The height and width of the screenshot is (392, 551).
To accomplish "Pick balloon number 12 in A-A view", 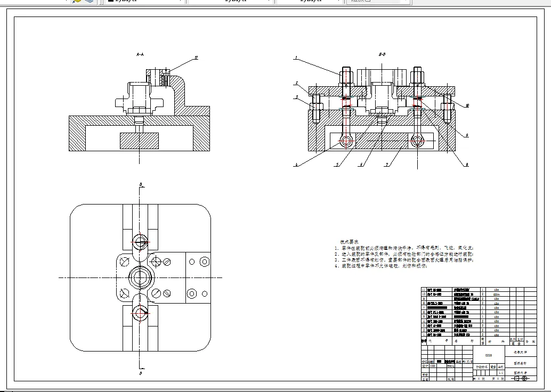I will pyautogui.click(x=196, y=58).
